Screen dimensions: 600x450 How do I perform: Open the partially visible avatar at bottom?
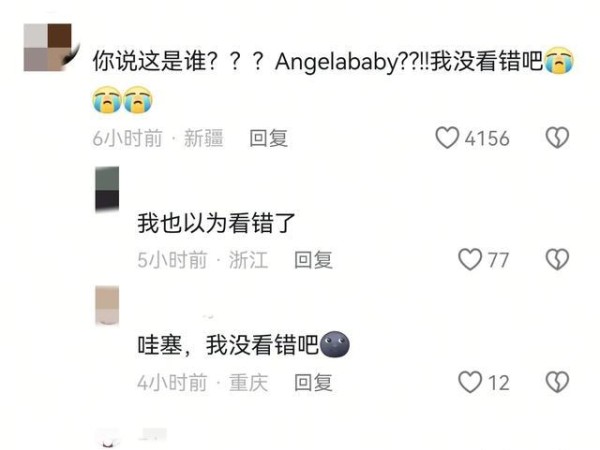click(x=107, y=439)
